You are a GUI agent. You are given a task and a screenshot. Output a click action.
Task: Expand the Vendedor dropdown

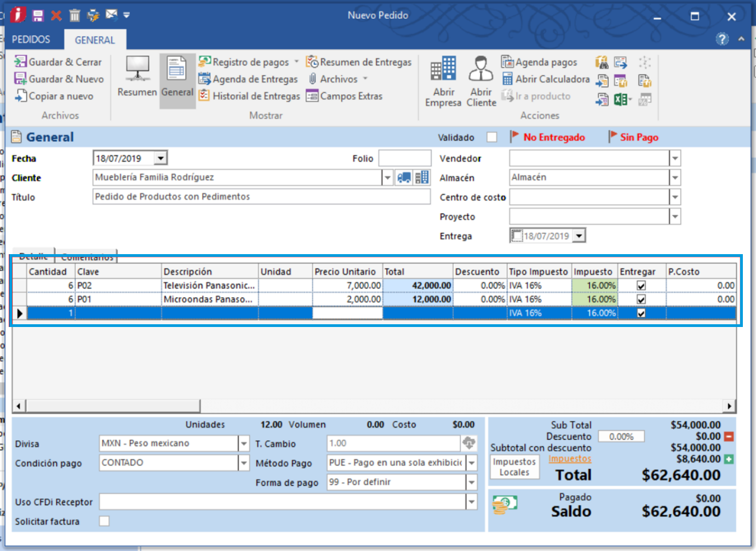coord(675,158)
